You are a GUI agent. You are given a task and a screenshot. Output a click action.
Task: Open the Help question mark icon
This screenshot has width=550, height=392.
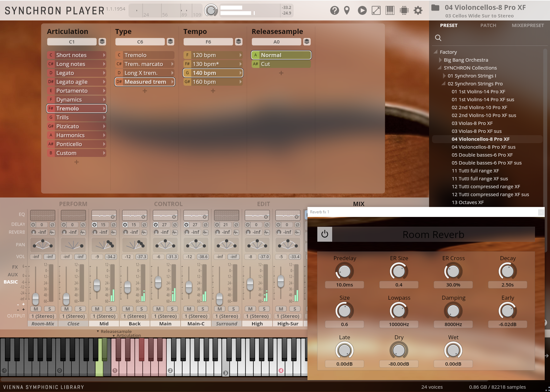[334, 10]
